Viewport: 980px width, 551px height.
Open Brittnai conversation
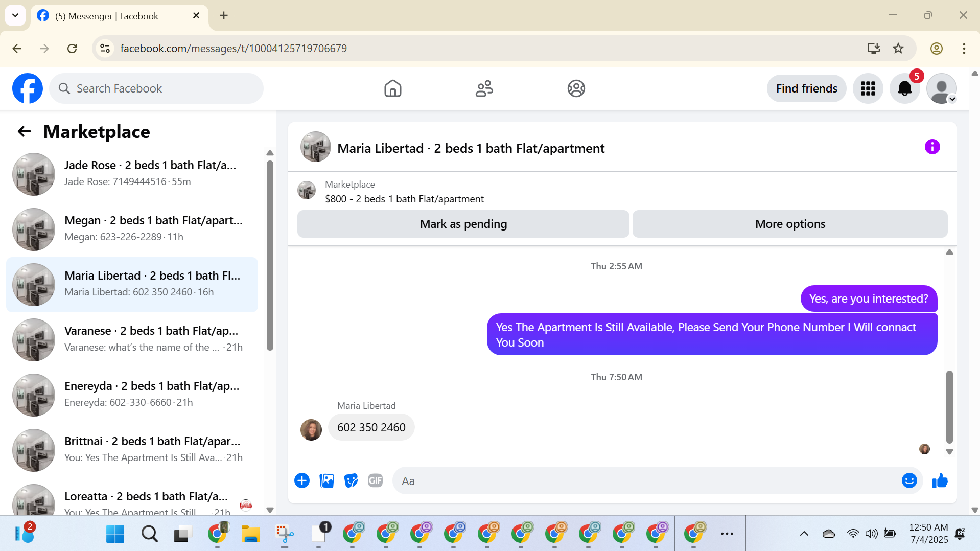point(132,450)
